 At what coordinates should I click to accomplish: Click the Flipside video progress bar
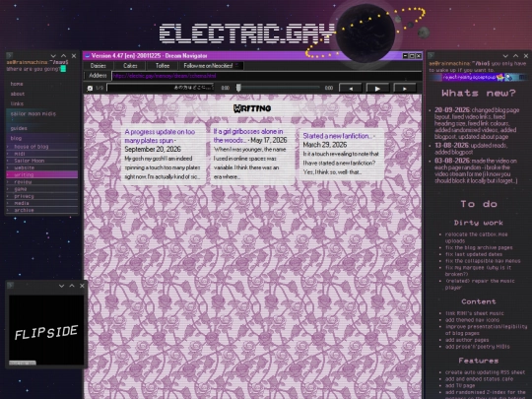click(x=23, y=363)
